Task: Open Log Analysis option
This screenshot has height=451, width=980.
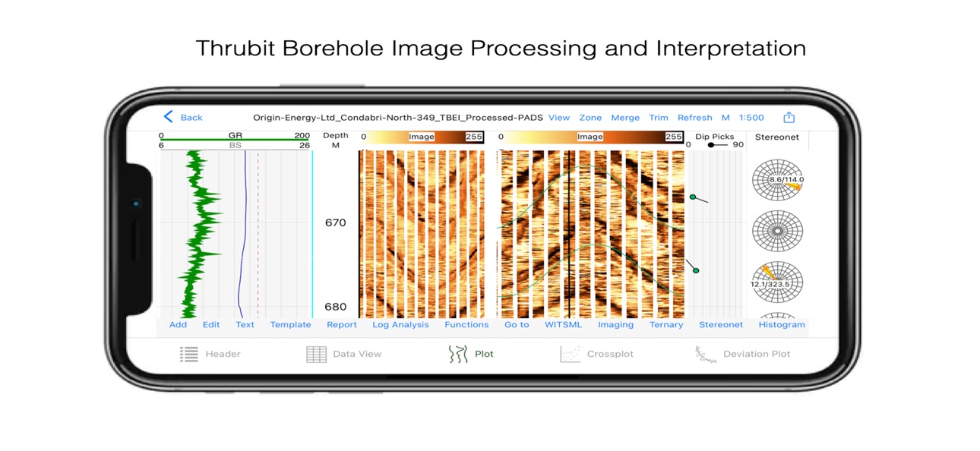Action: (x=400, y=324)
